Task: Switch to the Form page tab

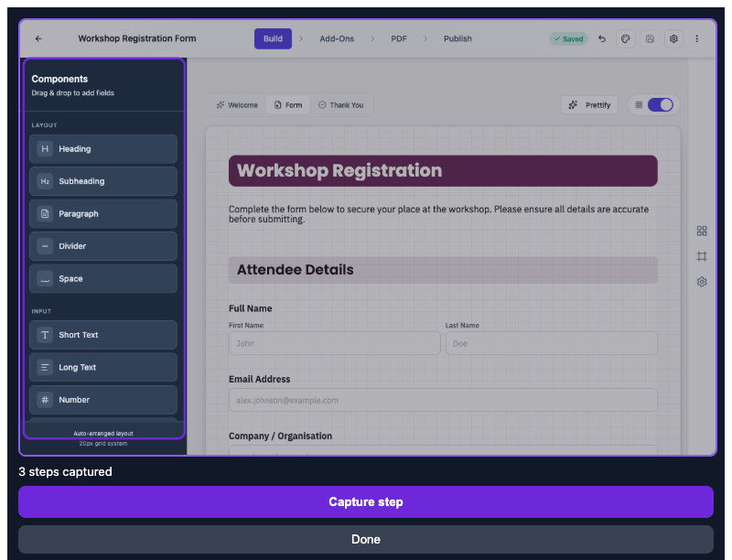Action: [x=288, y=105]
